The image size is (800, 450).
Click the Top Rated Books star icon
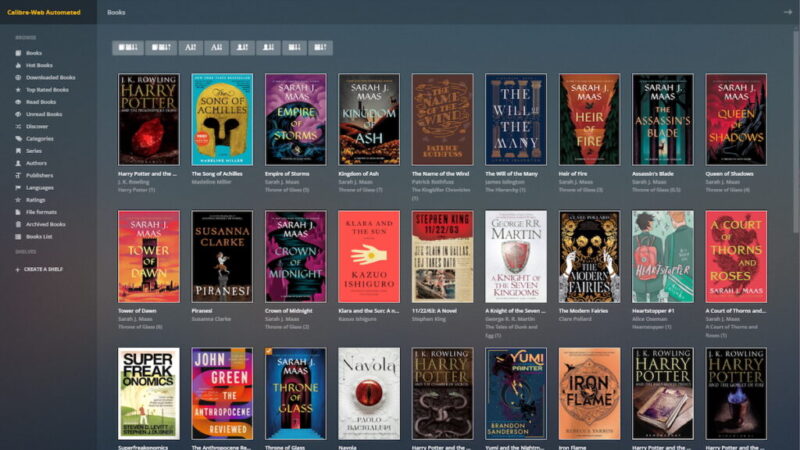[18, 90]
